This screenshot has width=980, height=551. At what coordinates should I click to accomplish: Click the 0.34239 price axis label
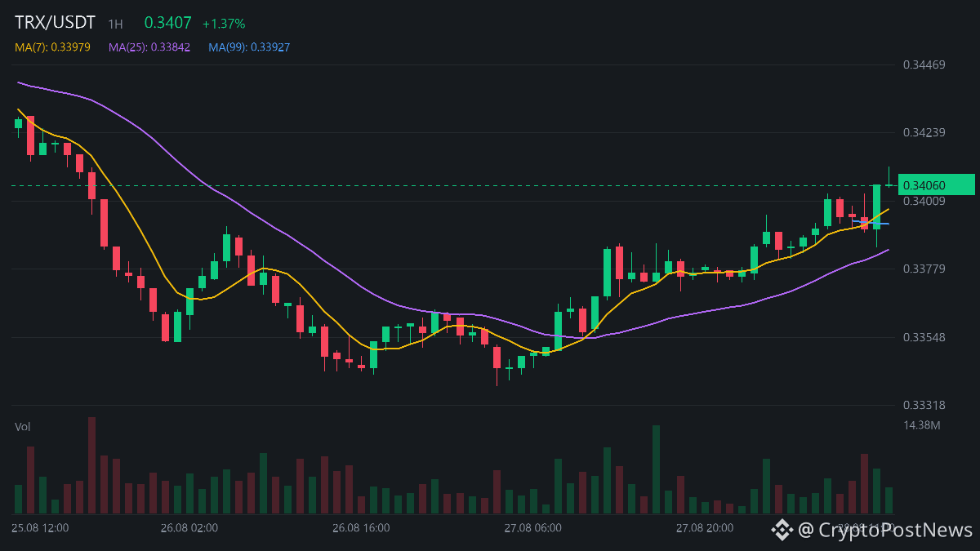(924, 132)
